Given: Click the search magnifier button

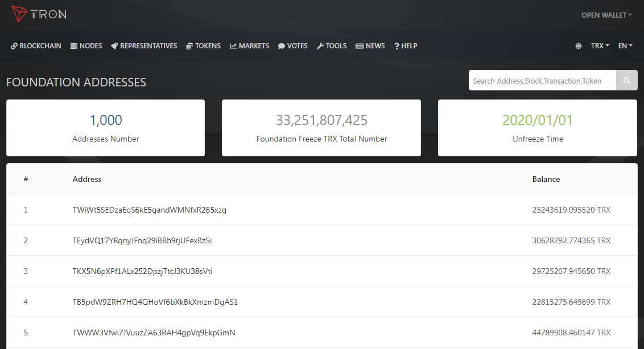Looking at the screenshot, I should pyautogui.click(x=627, y=81).
